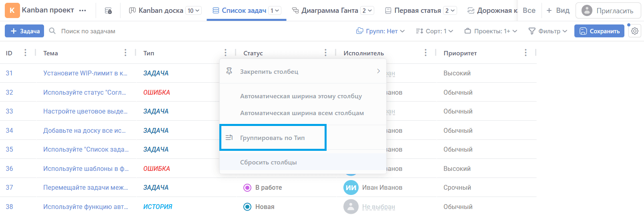Click the settings gear icon
This screenshot has width=644, height=215.
click(635, 31)
